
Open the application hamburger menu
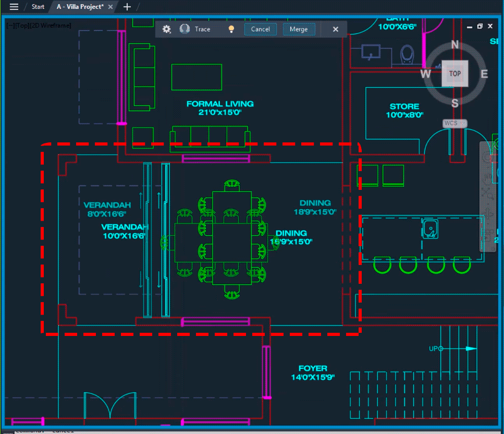[x=14, y=7]
